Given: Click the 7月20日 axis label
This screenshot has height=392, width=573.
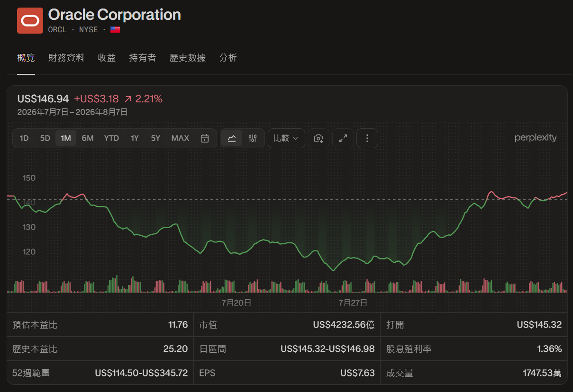Looking at the screenshot, I should pyautogui.click(x=236, y=303).
